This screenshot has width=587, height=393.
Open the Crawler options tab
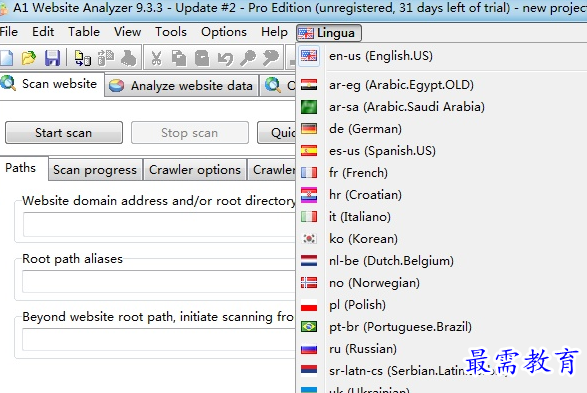coord(195,170)
